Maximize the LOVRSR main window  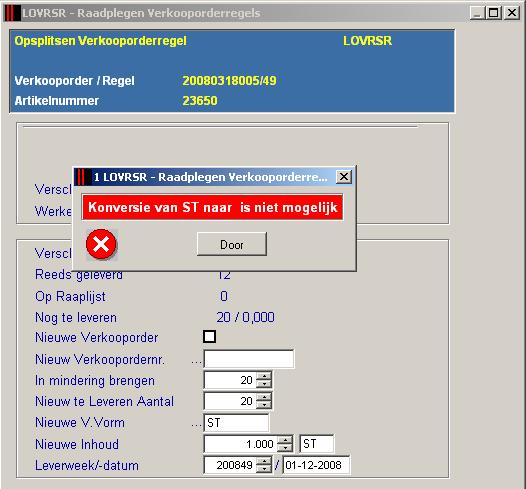click(x=493, y=13)
